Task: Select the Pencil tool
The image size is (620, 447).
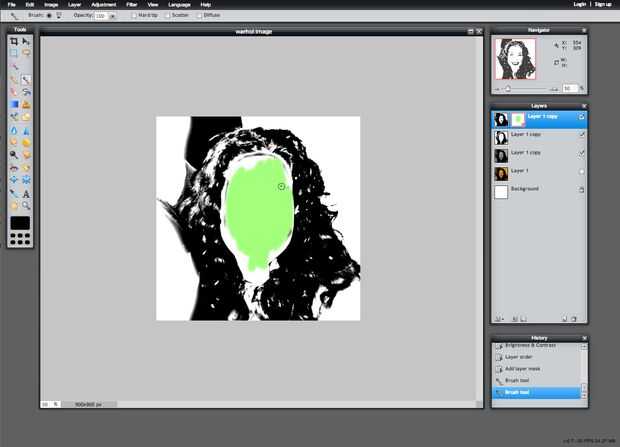Action: [14, 80]
